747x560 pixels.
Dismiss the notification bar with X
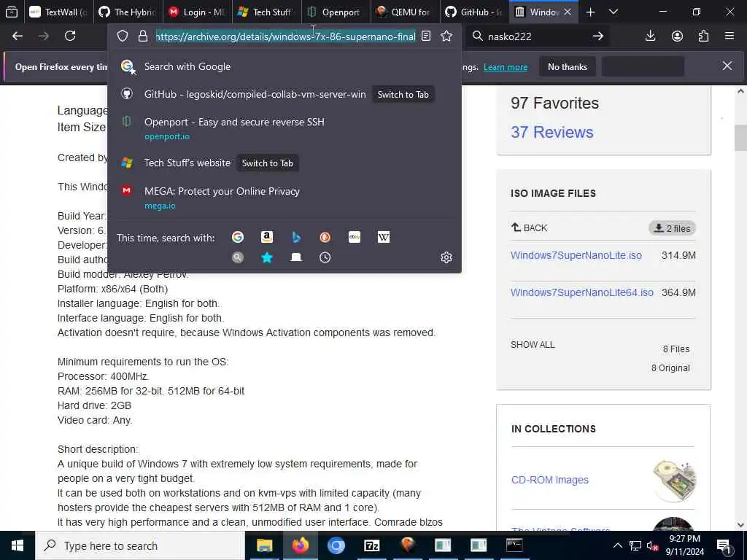click(727, 66)
